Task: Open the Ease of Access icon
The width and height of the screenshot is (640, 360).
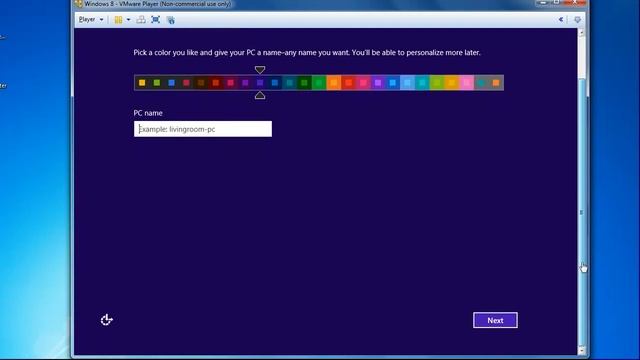Action: tap(107, 320)
